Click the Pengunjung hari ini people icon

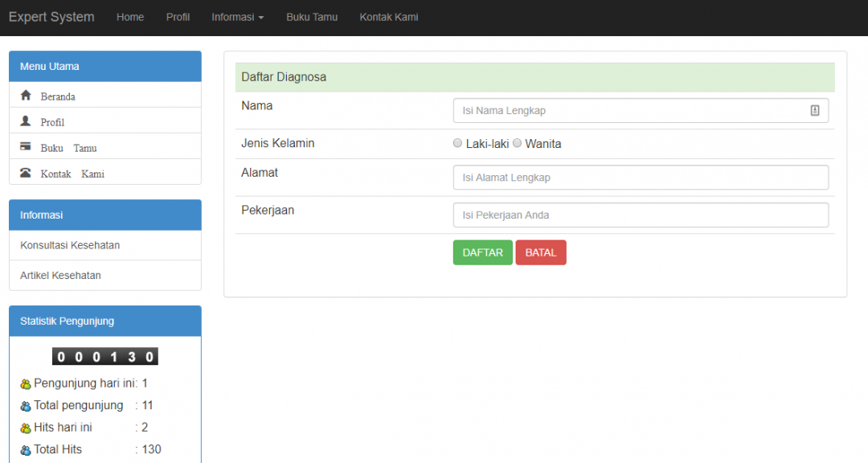click(x=26, y=383)
